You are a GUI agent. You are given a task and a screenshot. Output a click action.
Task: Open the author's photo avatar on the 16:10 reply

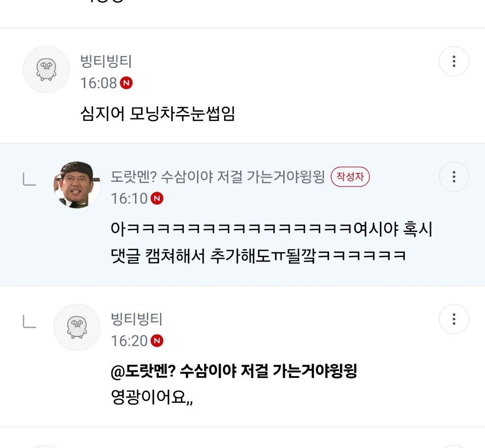pos(77,185)
